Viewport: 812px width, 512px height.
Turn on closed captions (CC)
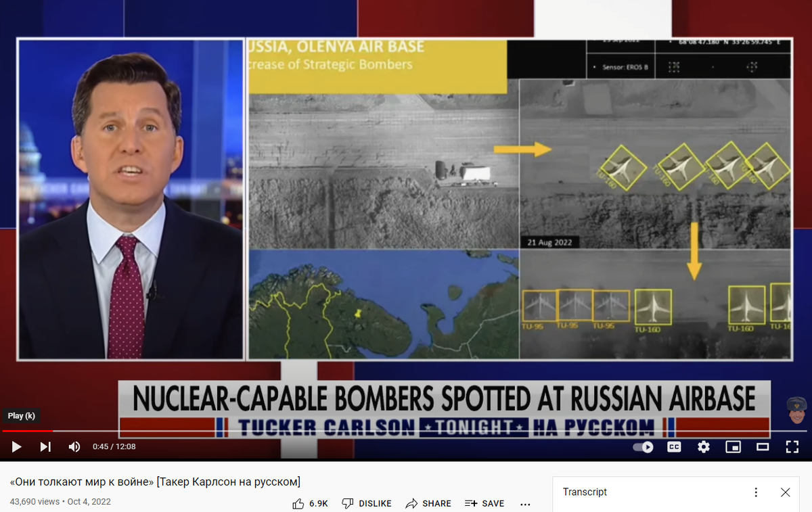tap(674, 447)
